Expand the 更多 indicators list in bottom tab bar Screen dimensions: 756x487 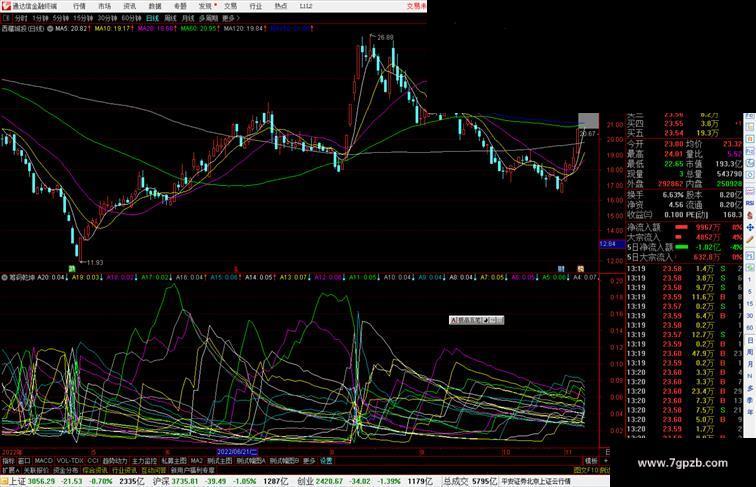[309, 461]
